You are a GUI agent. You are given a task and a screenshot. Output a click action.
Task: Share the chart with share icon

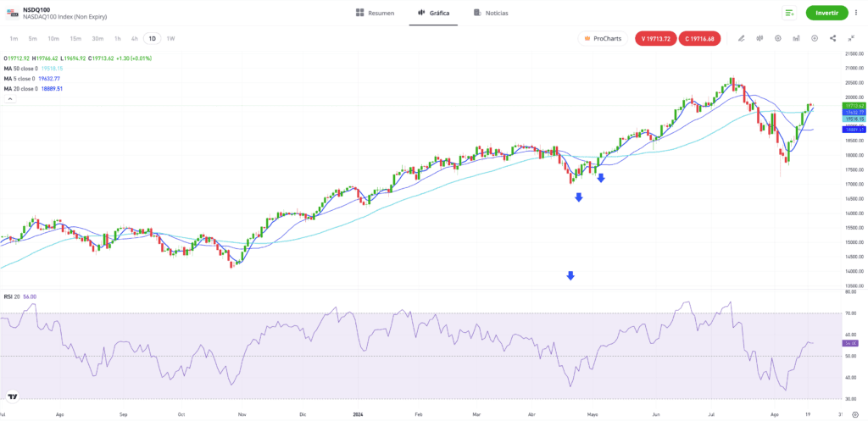coord(832,38)
